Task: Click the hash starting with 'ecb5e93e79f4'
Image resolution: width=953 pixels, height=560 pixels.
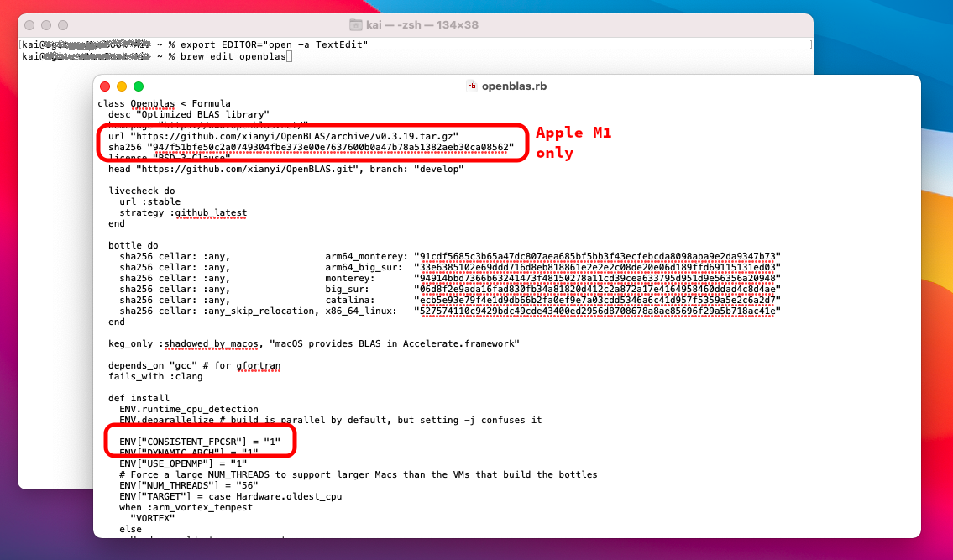Action: [597, 301]
